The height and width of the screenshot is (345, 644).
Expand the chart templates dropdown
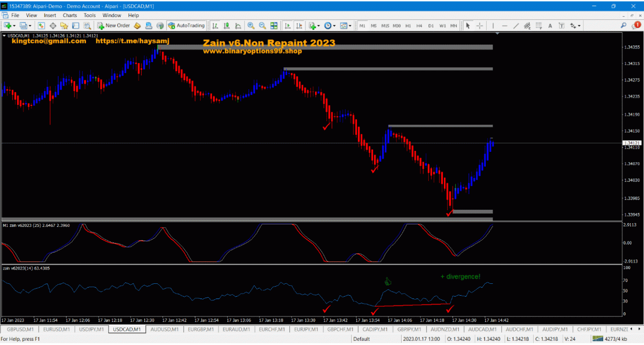(x=350, y=26)
